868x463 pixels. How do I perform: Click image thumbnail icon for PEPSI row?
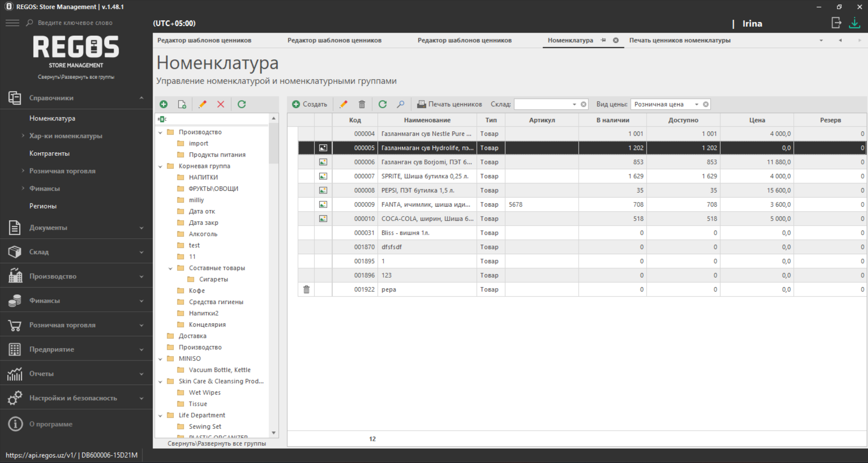[323, 190]
